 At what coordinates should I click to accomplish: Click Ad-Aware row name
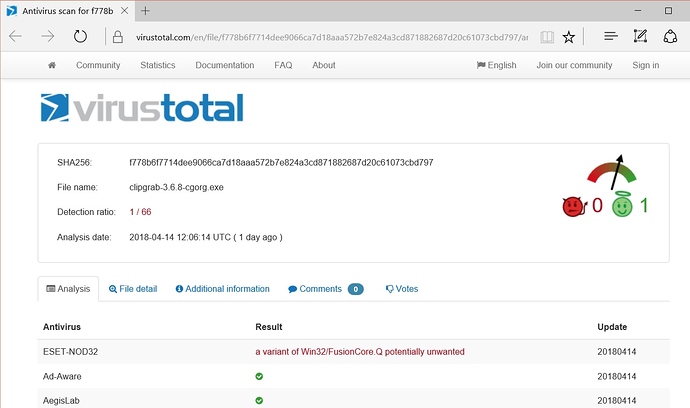(62, 376)
